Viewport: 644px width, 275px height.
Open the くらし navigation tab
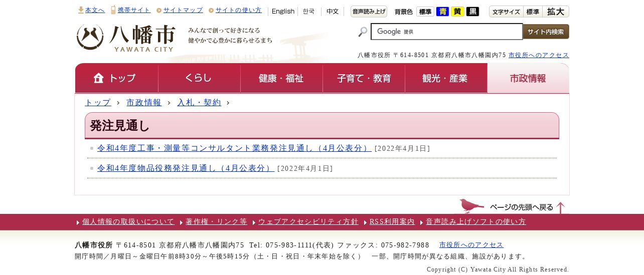[x=199, y=78]
